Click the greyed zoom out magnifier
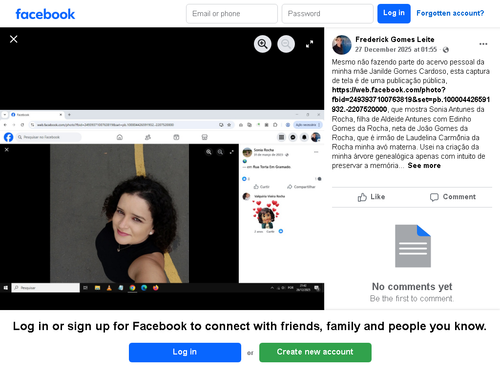Screen dimensions: 500x375 pos(286,44)
